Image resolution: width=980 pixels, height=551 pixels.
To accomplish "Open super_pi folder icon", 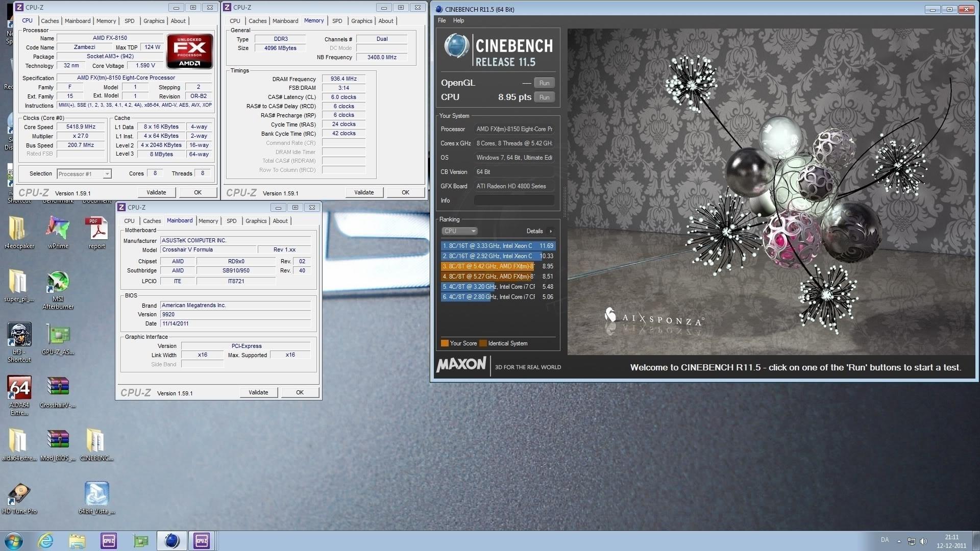I will pos(18,286).
